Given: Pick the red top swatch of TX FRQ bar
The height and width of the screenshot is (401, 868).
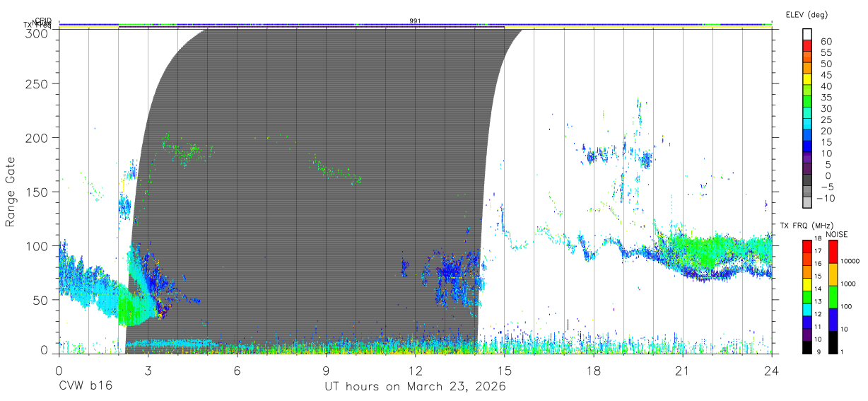Looking at the screenshot, I should pyautogui.click(x=807, y=246).
